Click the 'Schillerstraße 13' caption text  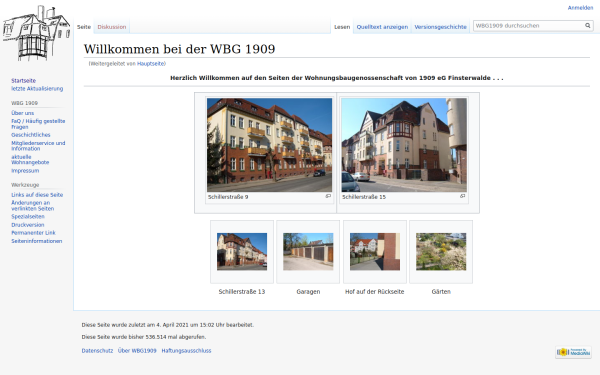pyautogui.click(x=242, y=292)
